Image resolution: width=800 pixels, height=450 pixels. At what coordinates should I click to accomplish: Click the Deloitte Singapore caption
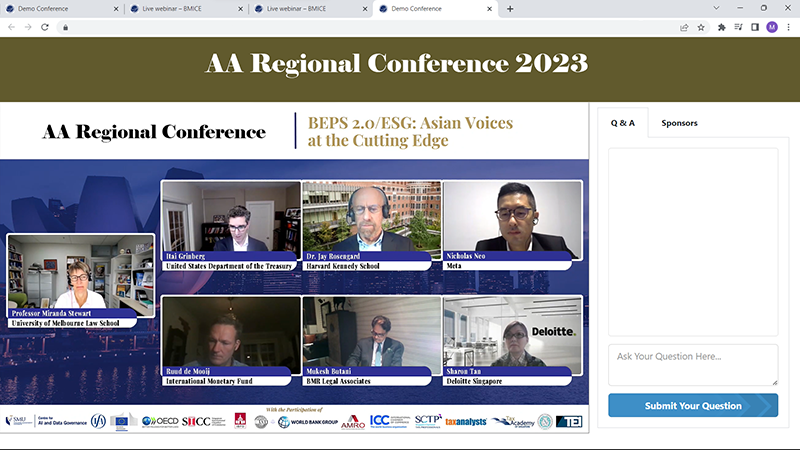tap(474, 381)
